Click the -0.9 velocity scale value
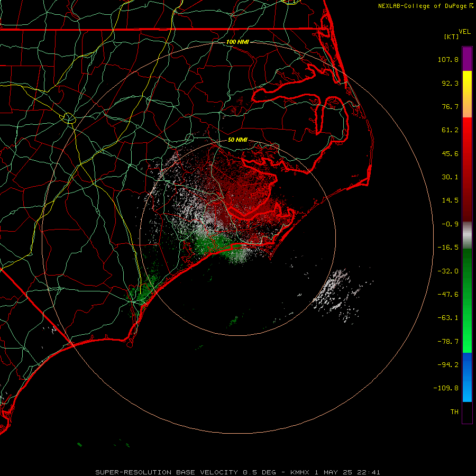This screenshot has width=476, height=476. 450,224
